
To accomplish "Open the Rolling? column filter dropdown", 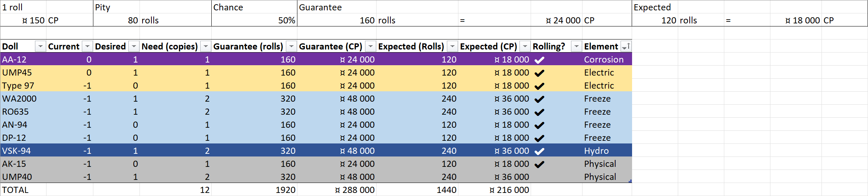I will (576, 46).
